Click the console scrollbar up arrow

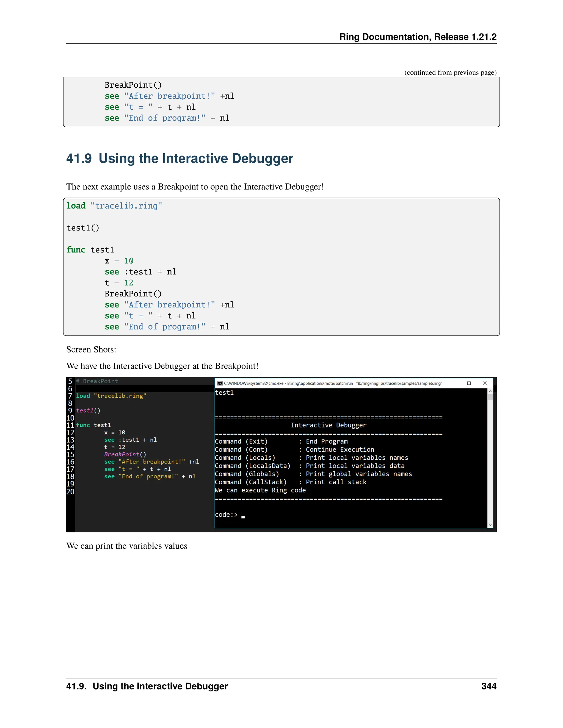(x=490, y=391)
